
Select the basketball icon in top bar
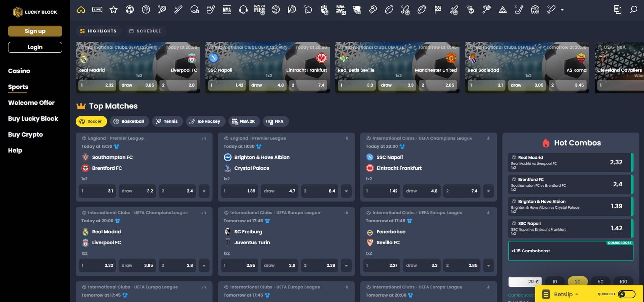tap(146, 10)
